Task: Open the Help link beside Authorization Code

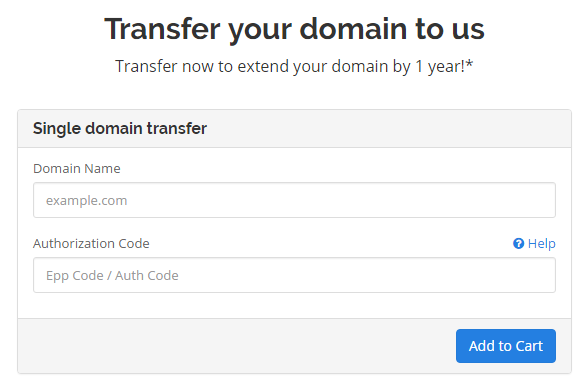Action: pyautogui.click(x=534, y=243)
